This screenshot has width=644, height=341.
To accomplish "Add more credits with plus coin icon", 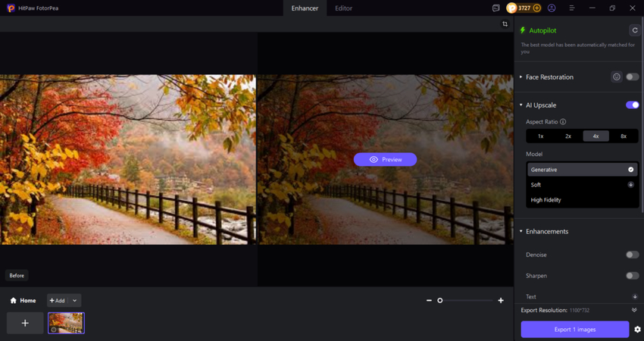I will (x=537, y=8).
